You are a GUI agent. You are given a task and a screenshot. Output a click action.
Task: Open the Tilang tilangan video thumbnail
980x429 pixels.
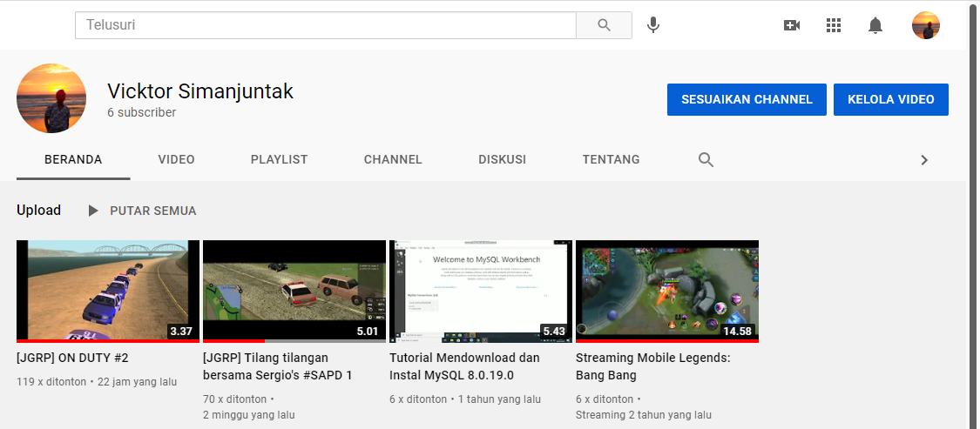point(294,292)
